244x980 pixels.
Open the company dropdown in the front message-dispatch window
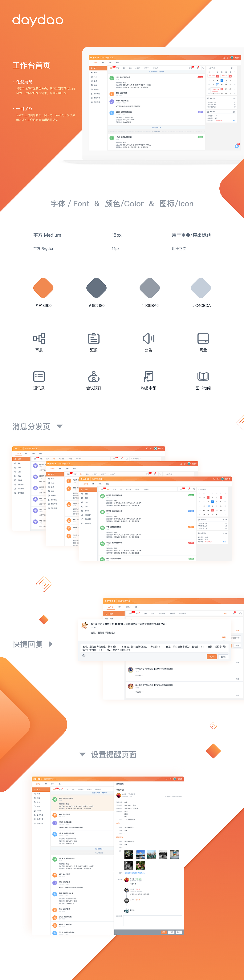[98, 479]
